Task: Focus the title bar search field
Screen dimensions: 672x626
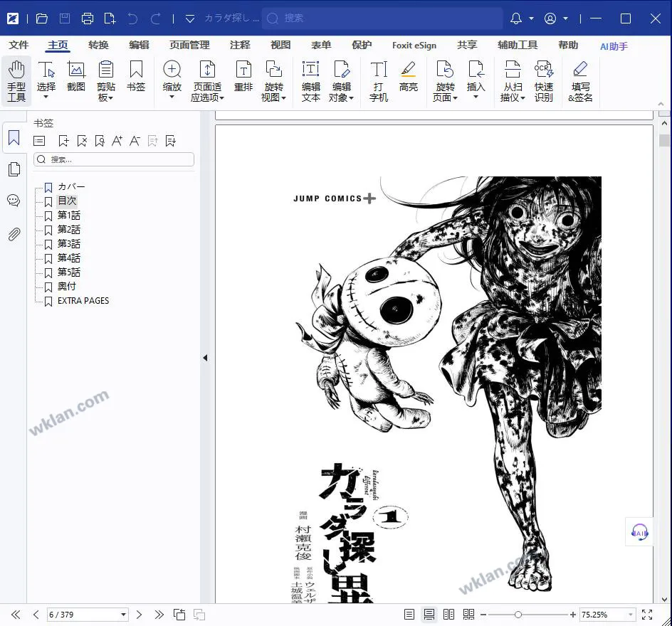Action: point(382,18)
